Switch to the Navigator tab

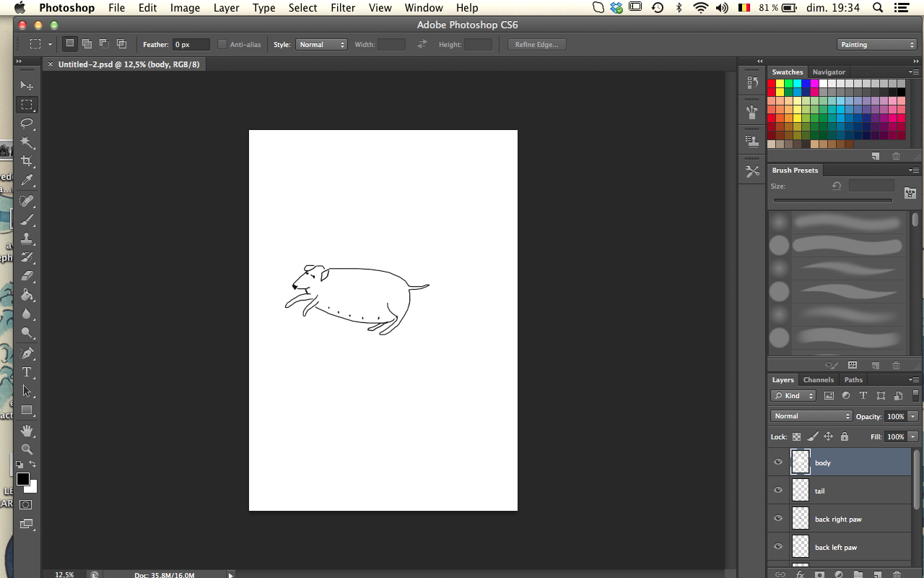[x=829, y=72]
